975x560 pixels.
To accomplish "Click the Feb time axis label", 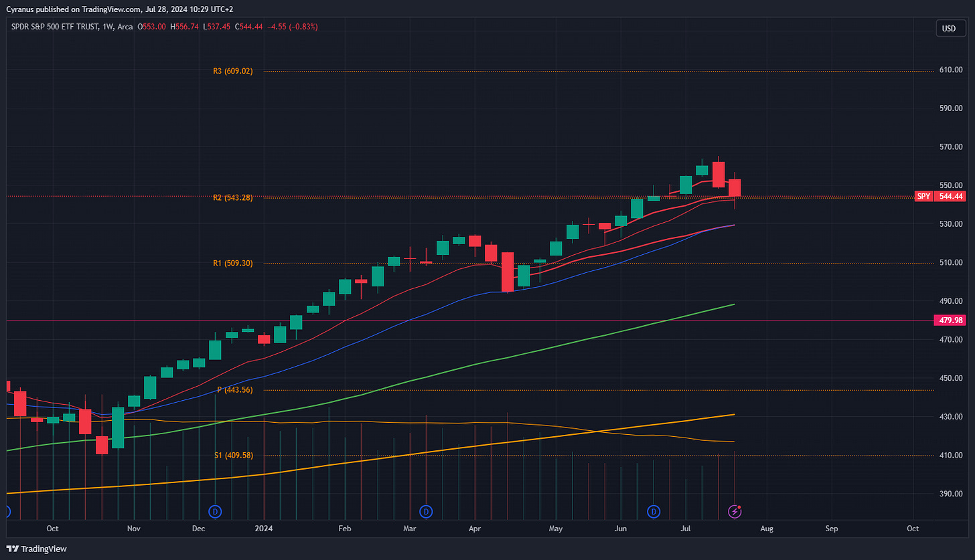I will [345, 528].
